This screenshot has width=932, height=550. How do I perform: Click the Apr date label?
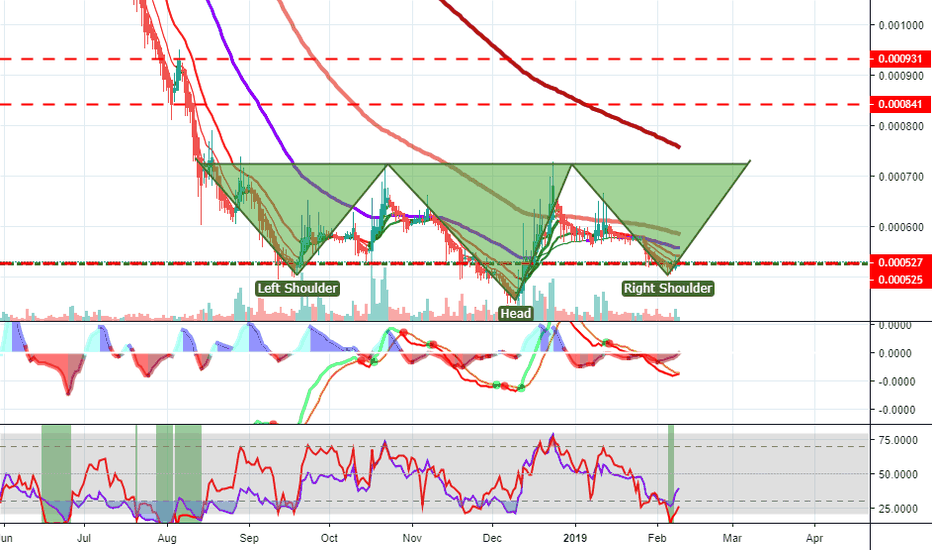click(x=814, y=538)
